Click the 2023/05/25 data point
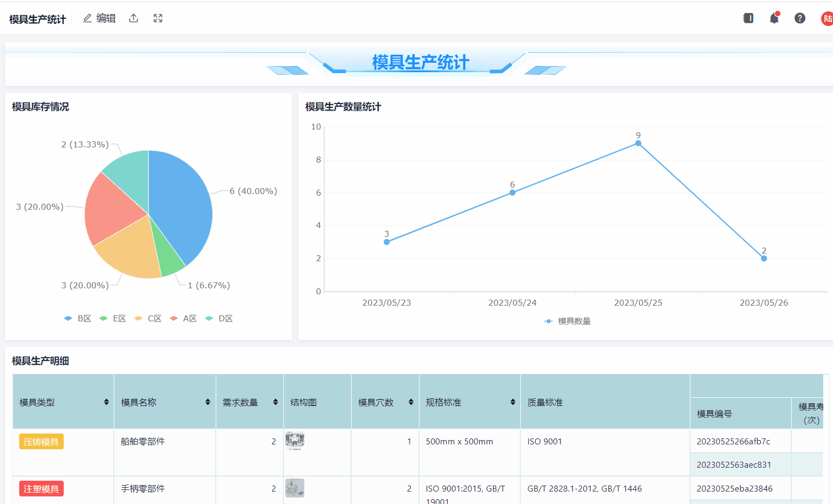833x504 pixels. [x=638, y=144]
